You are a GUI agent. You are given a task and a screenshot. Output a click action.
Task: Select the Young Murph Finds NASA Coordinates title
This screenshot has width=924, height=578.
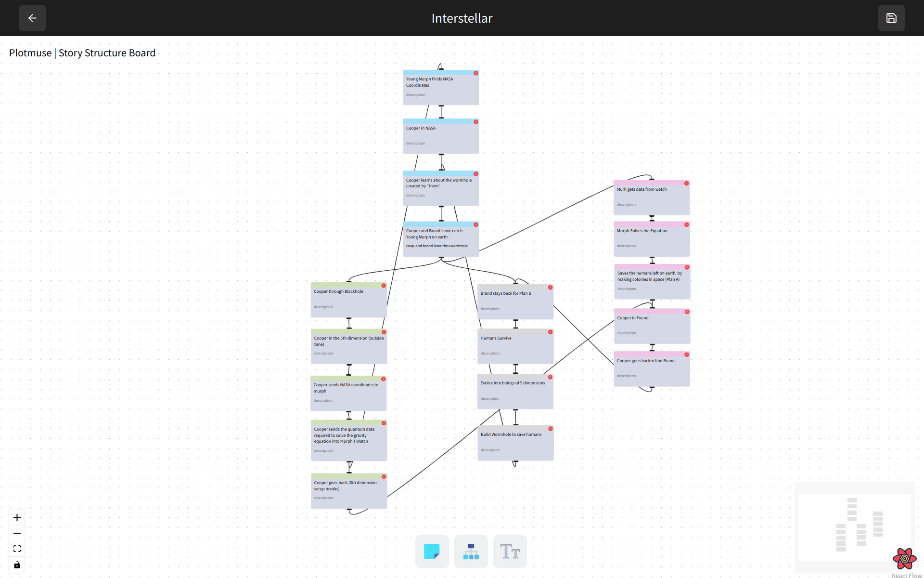(x=429, y=82)
